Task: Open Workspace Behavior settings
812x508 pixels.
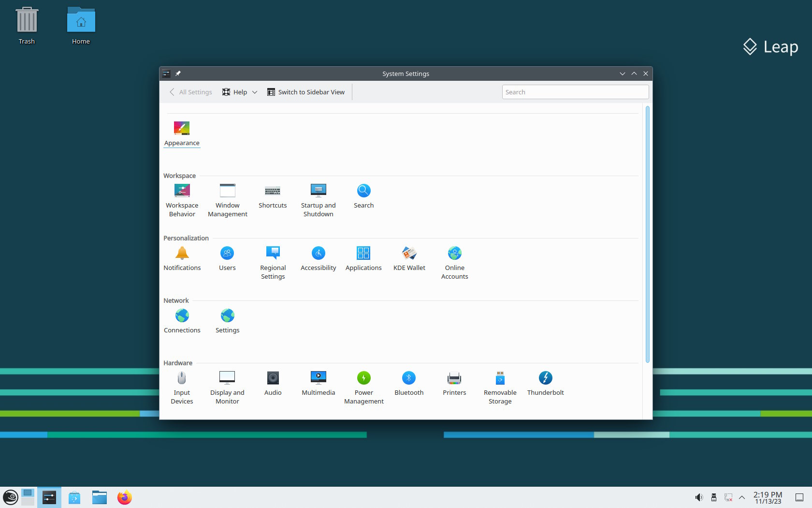Action: [182, 201]
